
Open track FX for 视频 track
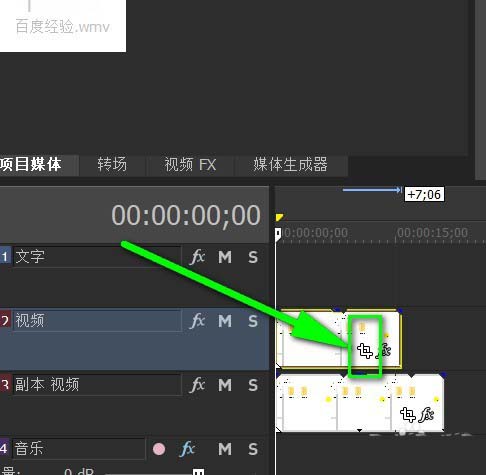pyautogui.click(x=198, y=321)
